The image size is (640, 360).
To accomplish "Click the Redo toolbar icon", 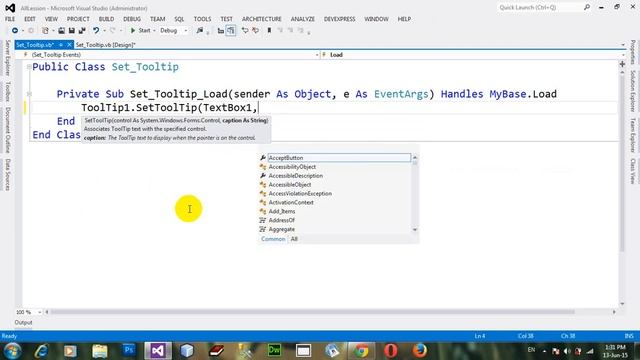I will [x=113, y=31].
